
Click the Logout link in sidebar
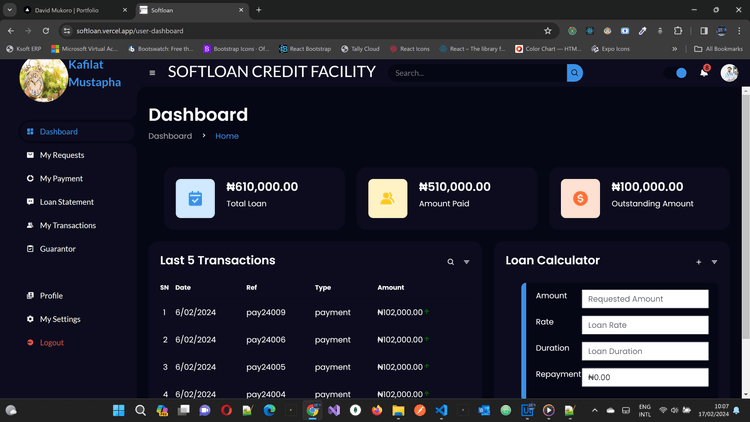click(x=51, y=342)
